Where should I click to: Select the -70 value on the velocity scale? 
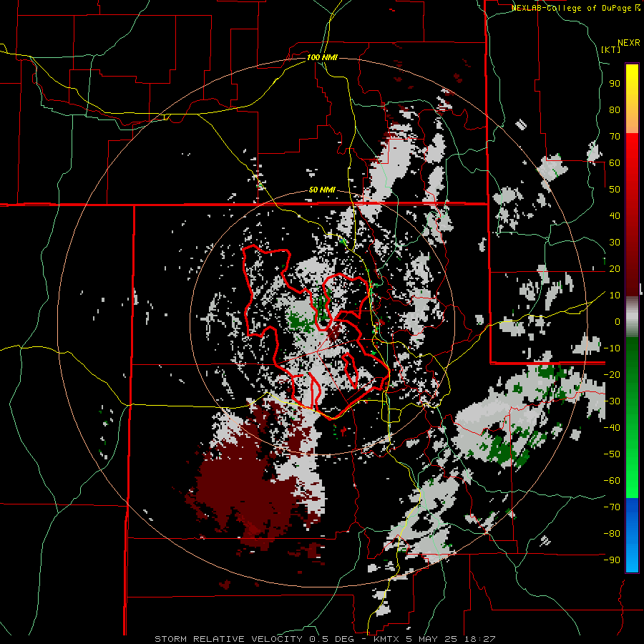612,507
